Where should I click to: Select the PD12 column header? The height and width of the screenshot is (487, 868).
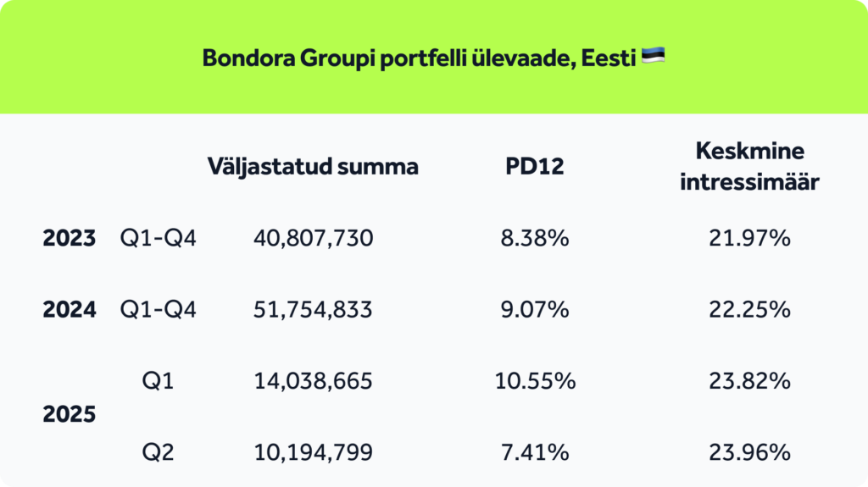pos(535,167)
